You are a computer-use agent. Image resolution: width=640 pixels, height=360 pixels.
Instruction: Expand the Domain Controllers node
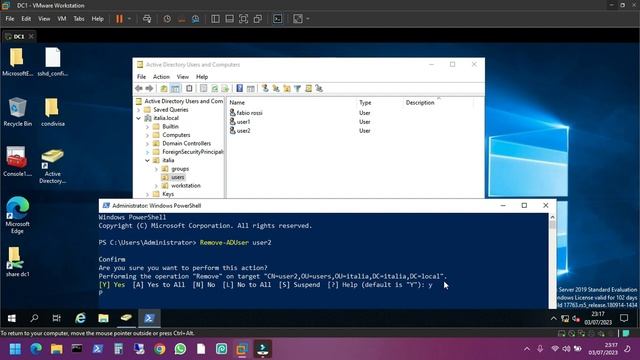(147, 144)
